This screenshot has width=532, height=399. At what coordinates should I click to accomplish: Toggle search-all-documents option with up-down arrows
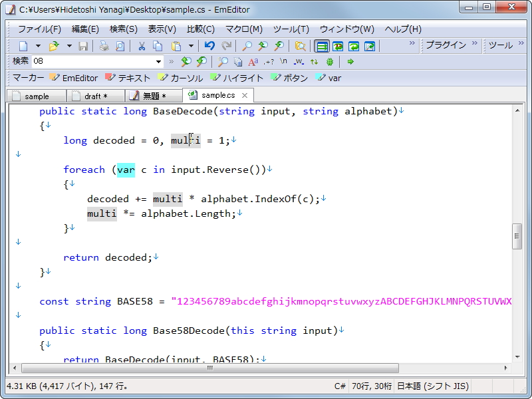point(314,61)
